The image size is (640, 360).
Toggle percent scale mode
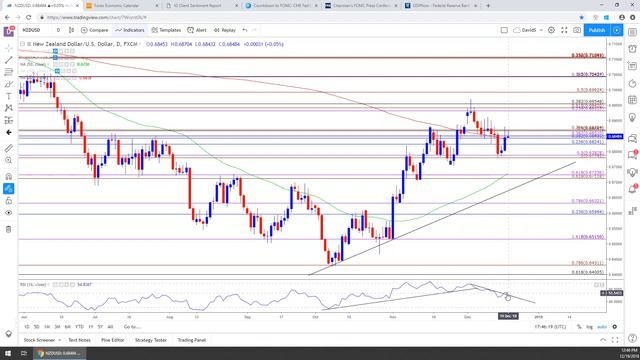coord(579,327)
